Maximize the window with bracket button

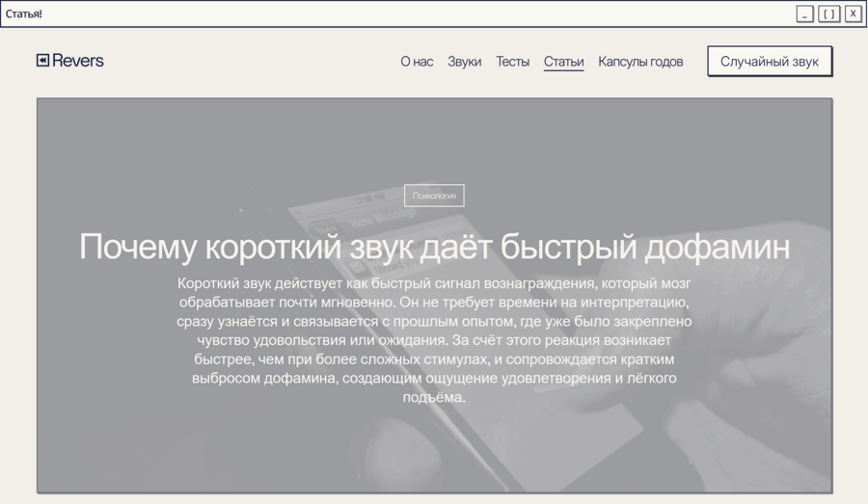(x=829, y=13)
